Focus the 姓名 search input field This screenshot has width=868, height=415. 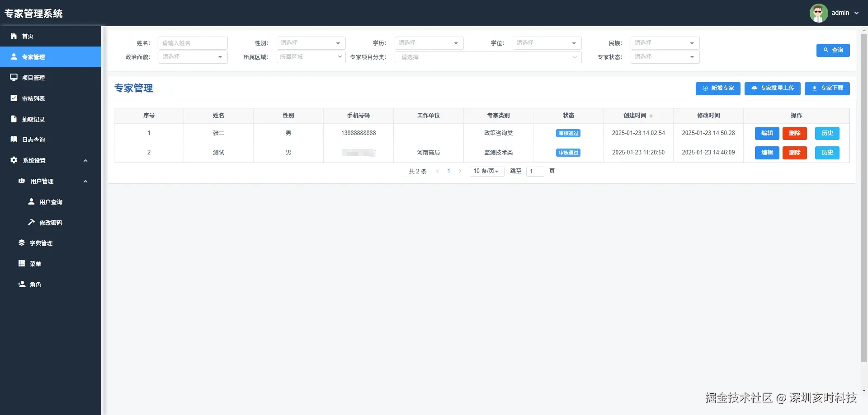(193, 43)
